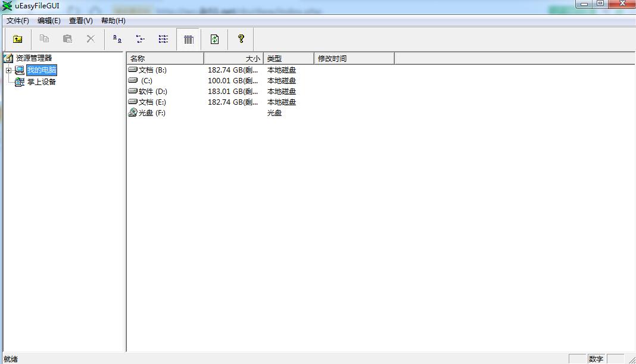Click the go up folder icon on toolbar
The image size is (636, 364).
[x=17, y=39]
